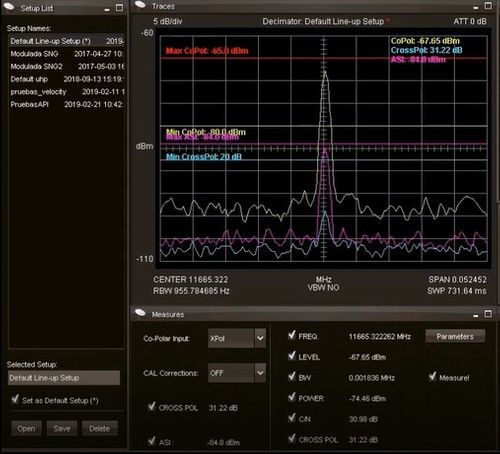
Task: Minimize the Traces panel
Action: pos(476,8)
